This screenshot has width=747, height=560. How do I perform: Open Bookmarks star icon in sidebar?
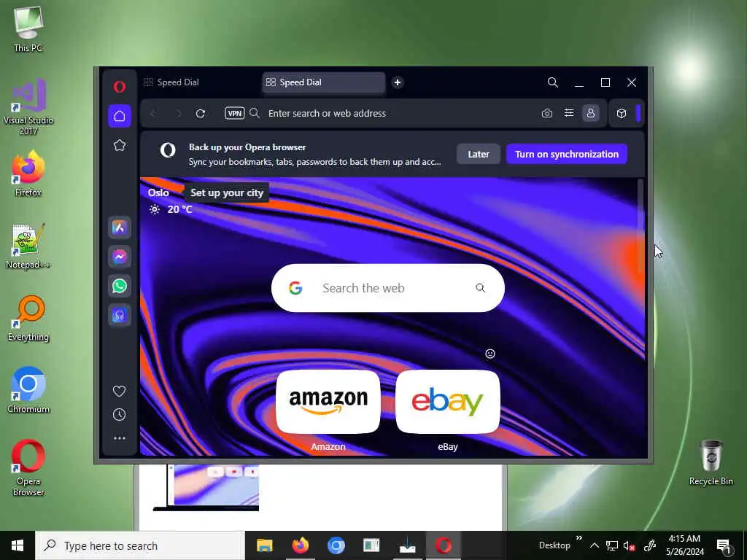coord(120,145)
